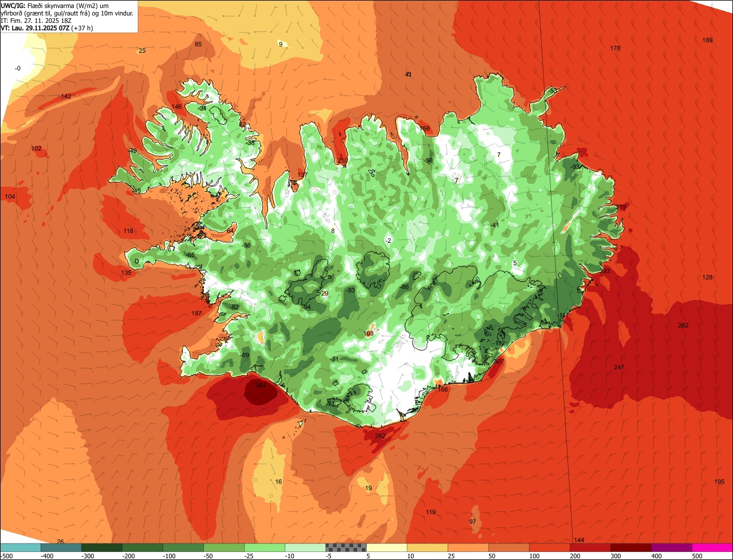
Task: Select the 210 value in the northern fjord
Action: 342,160
